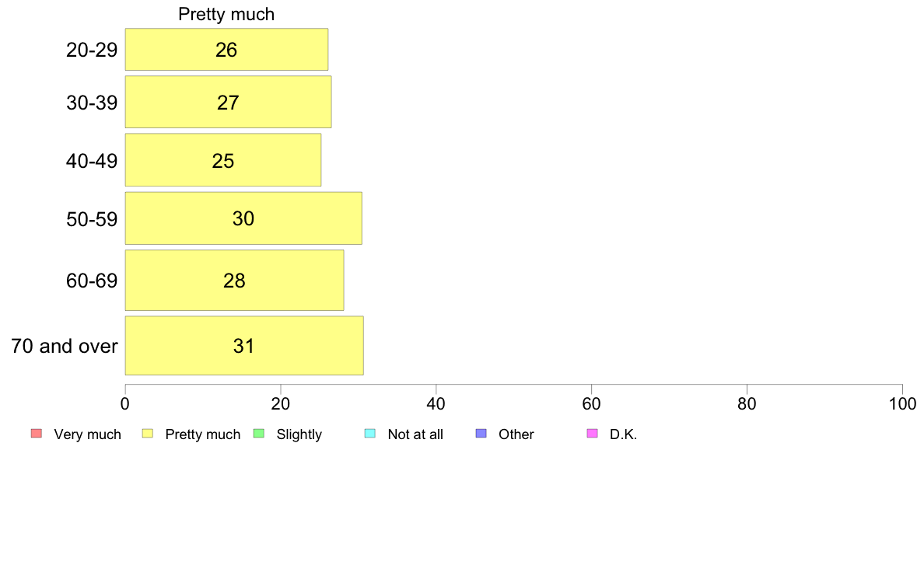The height and width of the screenshot is (572, 924).
Task: Select the green Slightly legend swatch
Action: (x=259, y=434)
